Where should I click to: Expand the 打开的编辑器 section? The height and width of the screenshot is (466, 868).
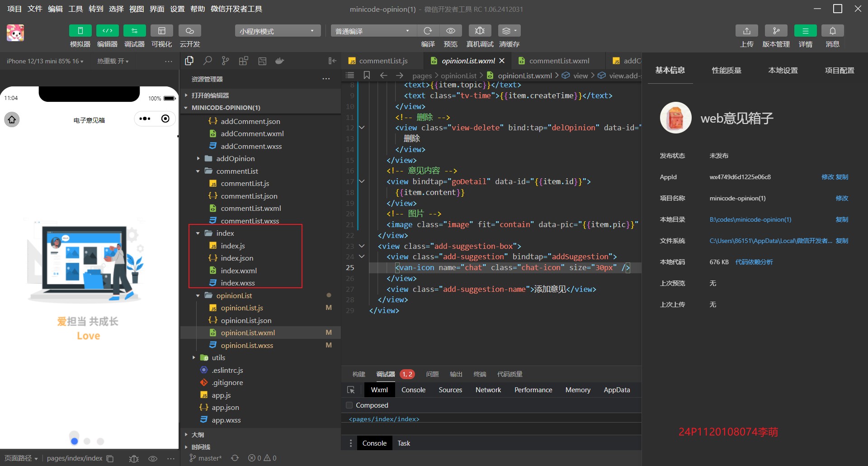260,95
